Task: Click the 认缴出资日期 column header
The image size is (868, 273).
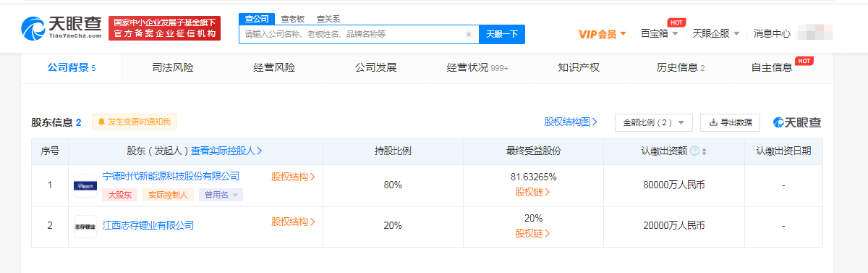Action: tap(783, 151)
